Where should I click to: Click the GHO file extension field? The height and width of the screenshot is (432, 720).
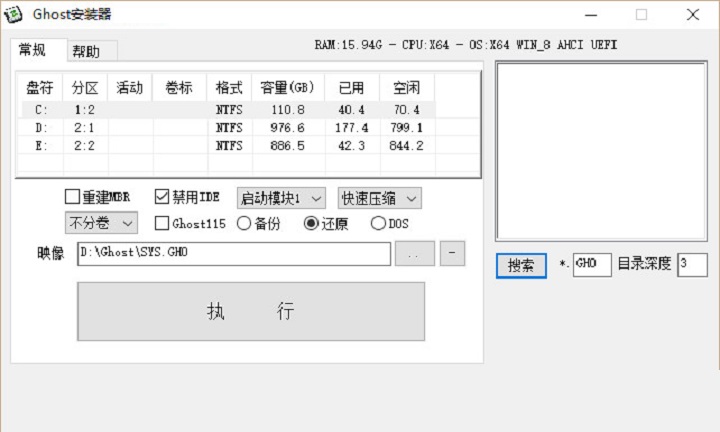592,265
